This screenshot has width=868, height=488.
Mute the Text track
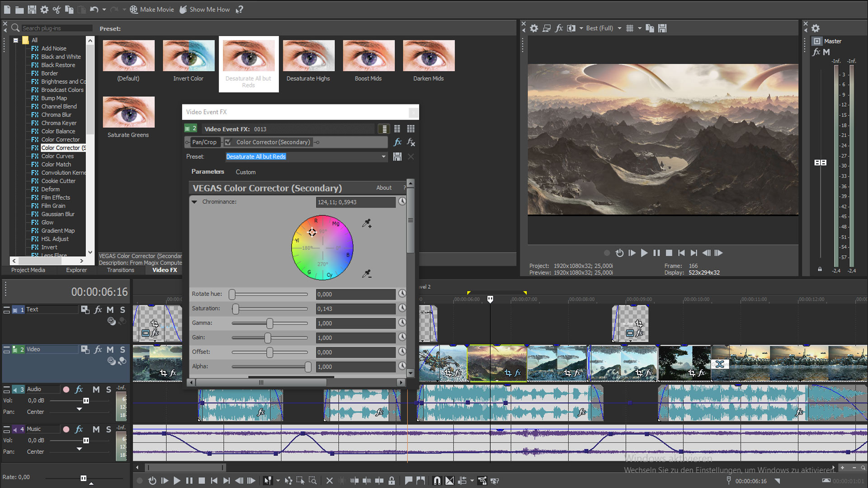click(109, 310)
